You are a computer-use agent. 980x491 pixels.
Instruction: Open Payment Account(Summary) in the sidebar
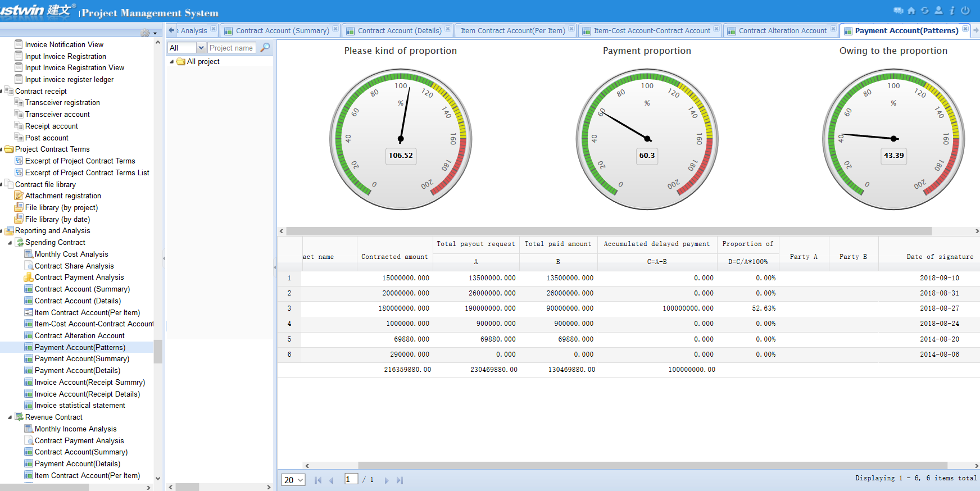click(82, 359)
